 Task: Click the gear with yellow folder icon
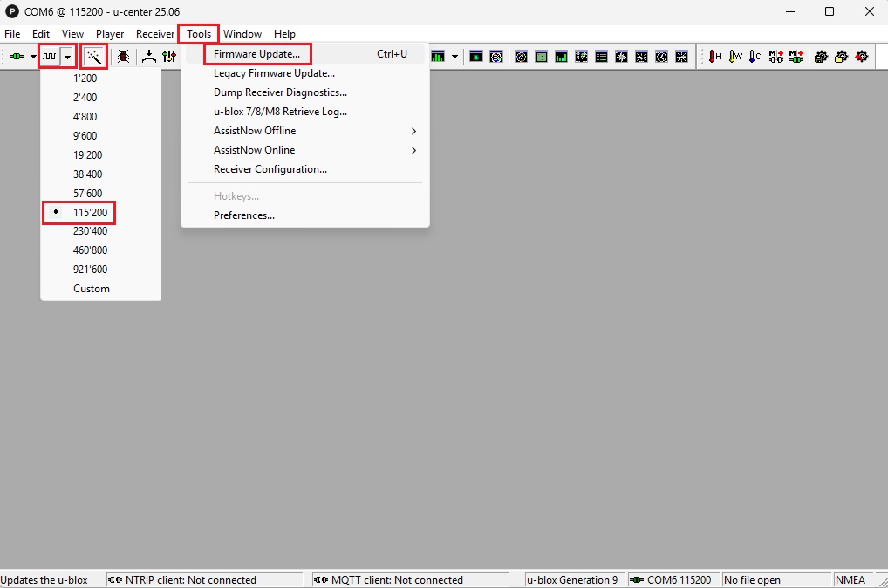click(x=842, y=57)
